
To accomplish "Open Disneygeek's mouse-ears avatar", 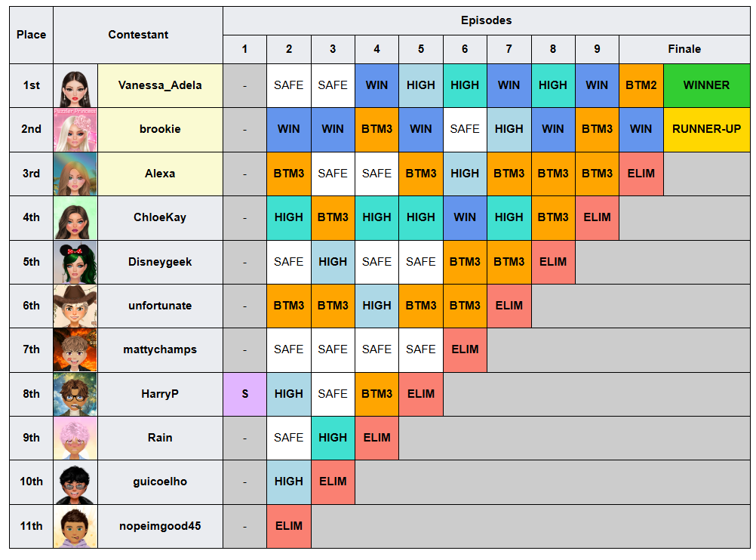I will pyautogui.click(x=75, y=263).
